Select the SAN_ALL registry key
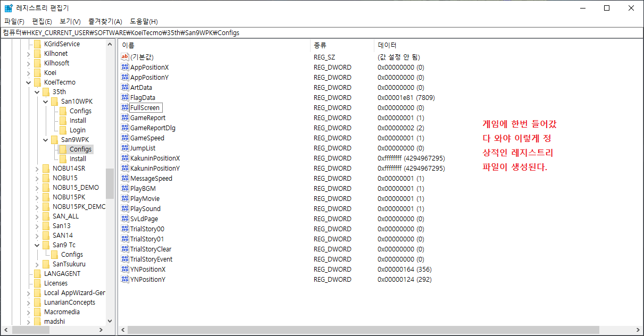The width and height of the screenshot is (644, 336). click(x=65, y=216)
